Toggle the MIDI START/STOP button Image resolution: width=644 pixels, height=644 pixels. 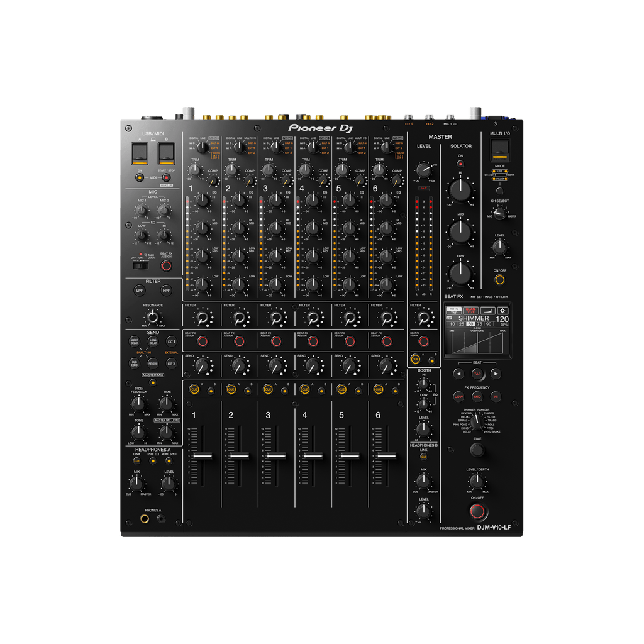(166, 178)
